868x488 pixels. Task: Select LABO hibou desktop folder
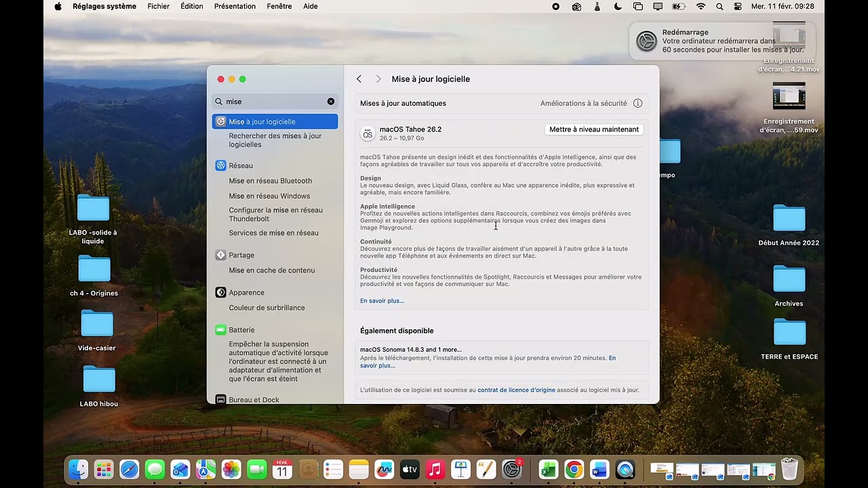[x=99, y=386]
